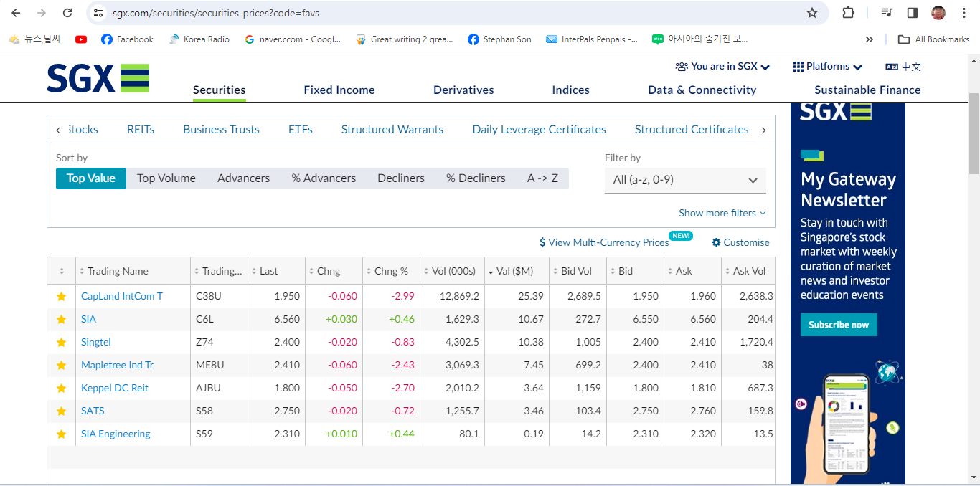Show more bookmarks with double chevron

click(870, 39)
